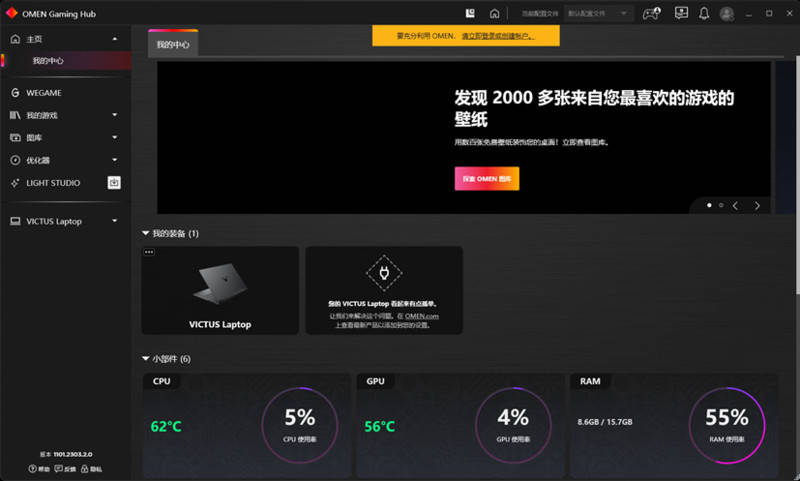
Task: Click the 立即查看图库 link in banner text
Action: pos(585,142)
